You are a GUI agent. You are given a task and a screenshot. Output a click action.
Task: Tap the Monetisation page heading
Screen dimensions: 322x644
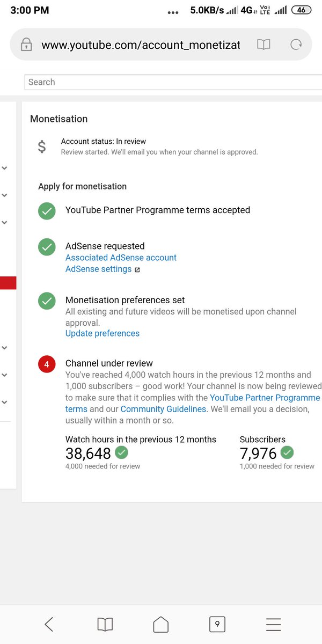58,119
